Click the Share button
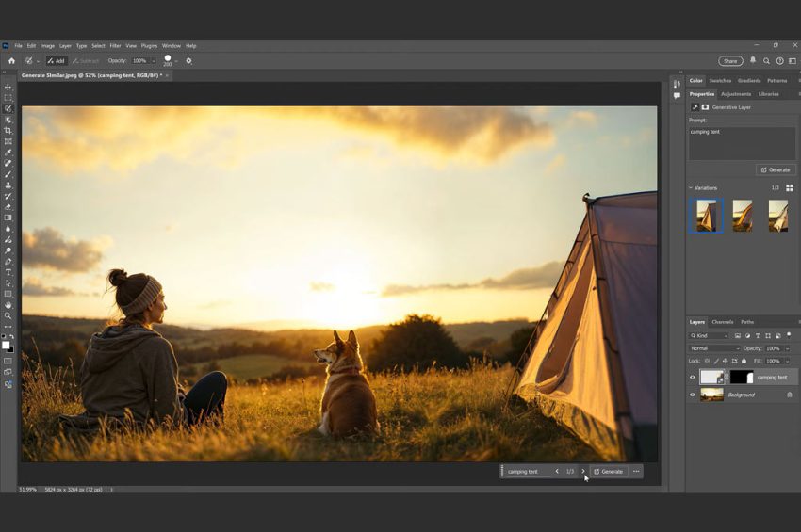This screenshot has height=532, width=801. coord(730,61)
